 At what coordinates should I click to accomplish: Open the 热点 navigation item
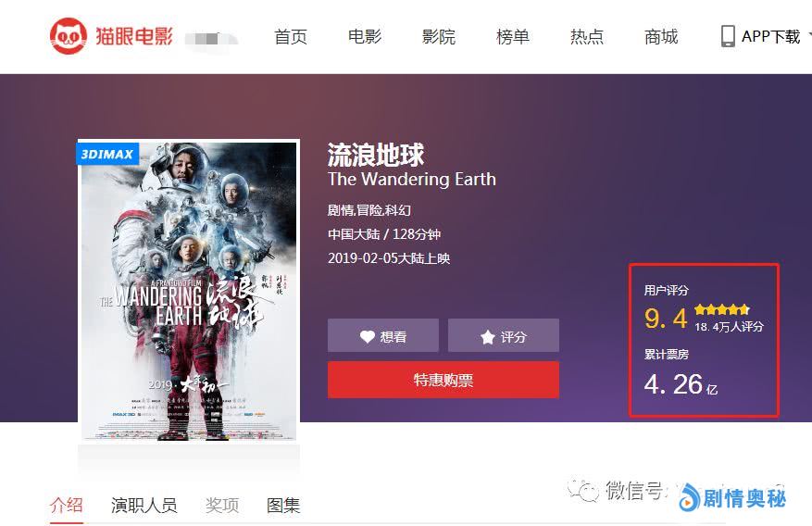(587, 36)
